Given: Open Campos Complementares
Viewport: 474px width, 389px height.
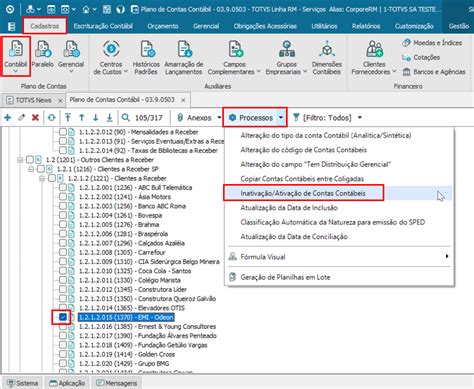Looking at the screenshot, I should pyautogui.click(x=234, y=57).
